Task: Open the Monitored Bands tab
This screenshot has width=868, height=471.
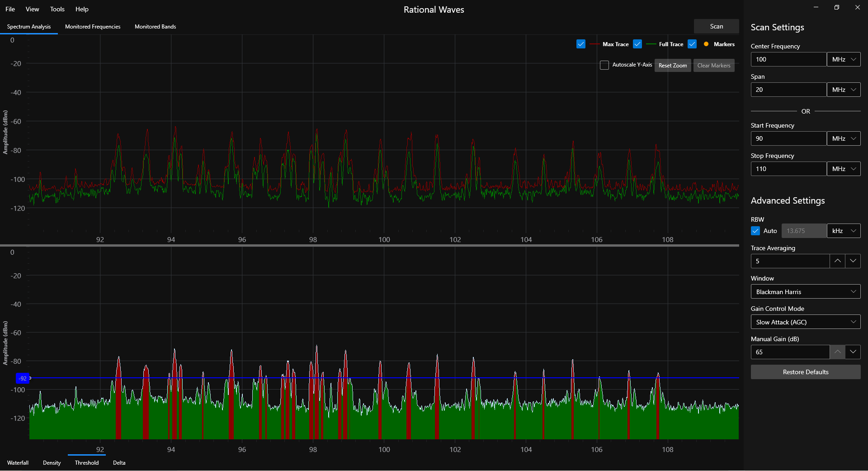Action: click(155, 26)
